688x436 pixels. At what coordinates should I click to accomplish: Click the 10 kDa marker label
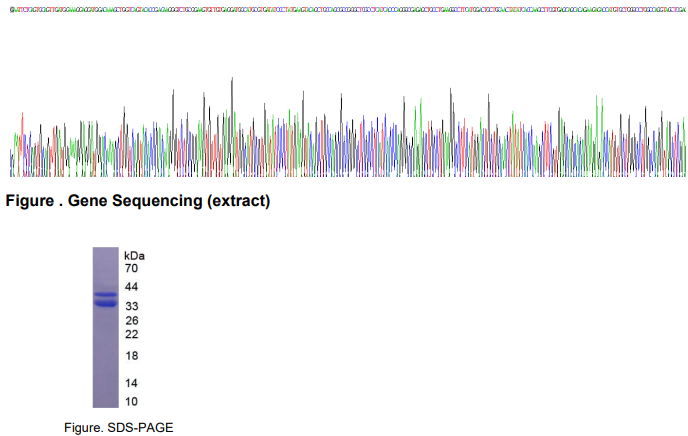131,401
